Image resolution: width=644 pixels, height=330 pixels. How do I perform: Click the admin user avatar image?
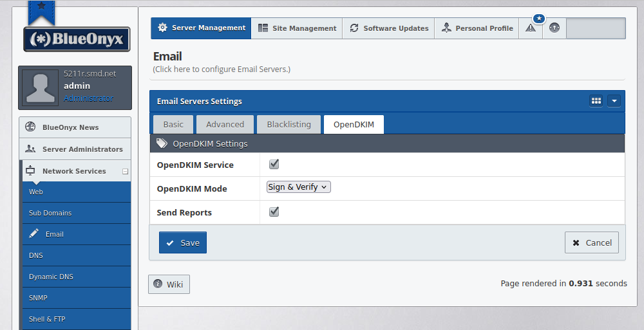[x=40, y=87]
